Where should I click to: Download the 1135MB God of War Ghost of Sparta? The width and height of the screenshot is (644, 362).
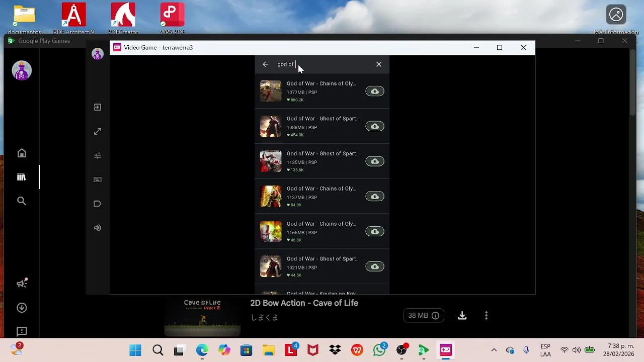coord(375,161)
